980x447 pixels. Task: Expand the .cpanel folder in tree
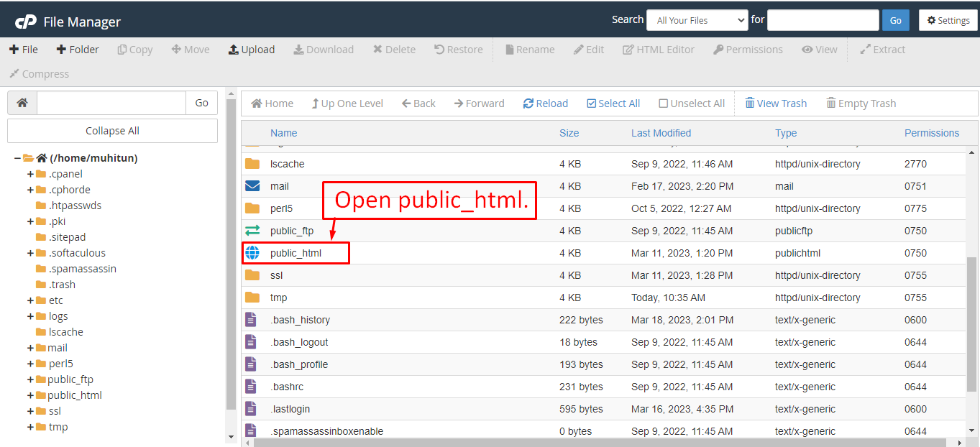[x=30, y=174]
